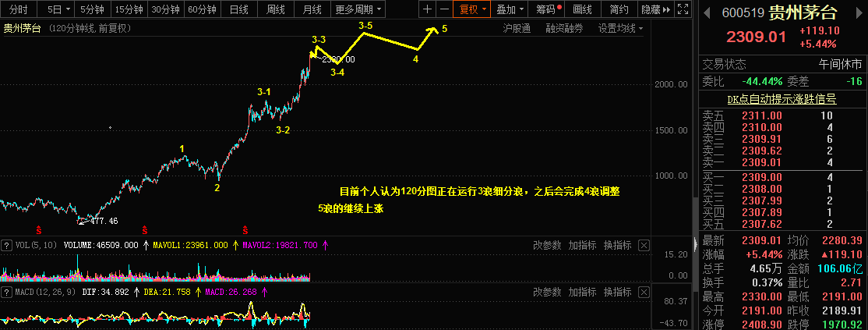
Task: Click the 换手 value 0.37%
Action: pyautogui.click(x=766, y=283)
